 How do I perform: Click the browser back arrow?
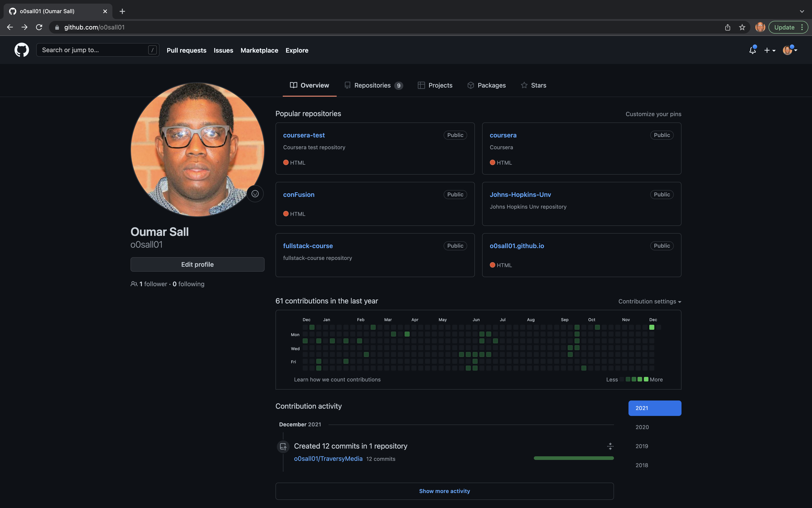10,27
